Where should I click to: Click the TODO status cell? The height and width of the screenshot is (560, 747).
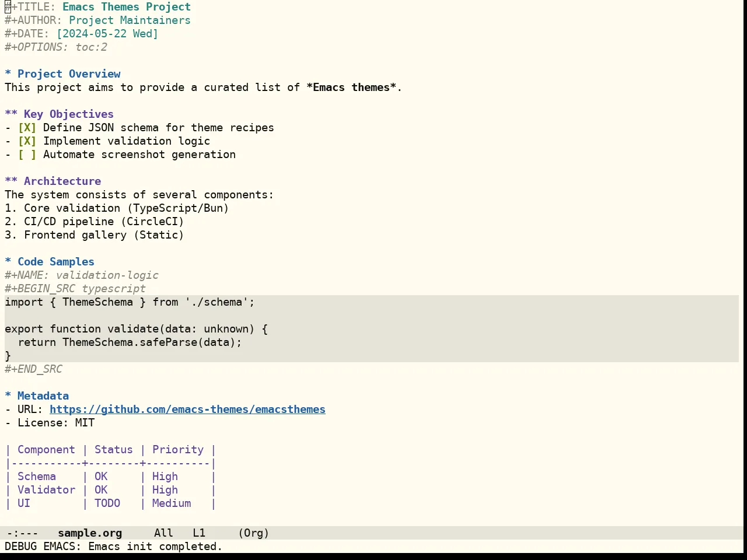[107, 503]
